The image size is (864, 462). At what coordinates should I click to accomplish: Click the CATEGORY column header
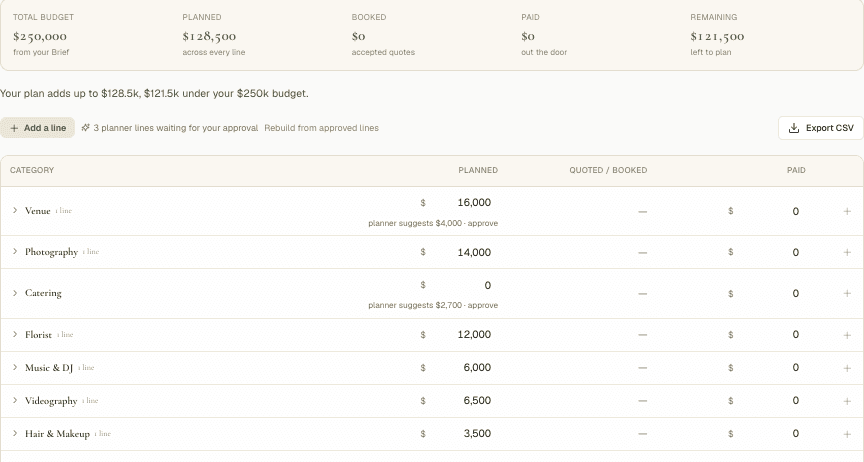[x=32, y=170]
